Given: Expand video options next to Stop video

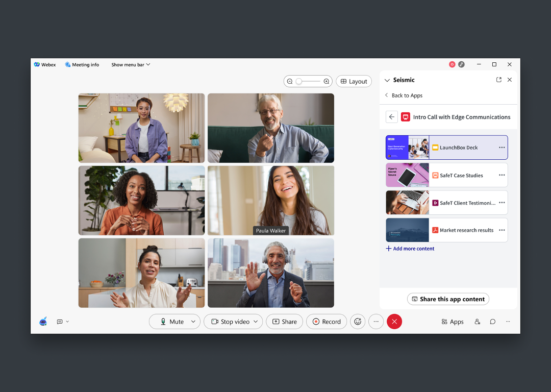Looking at the screenshot, I should (256, 322).
